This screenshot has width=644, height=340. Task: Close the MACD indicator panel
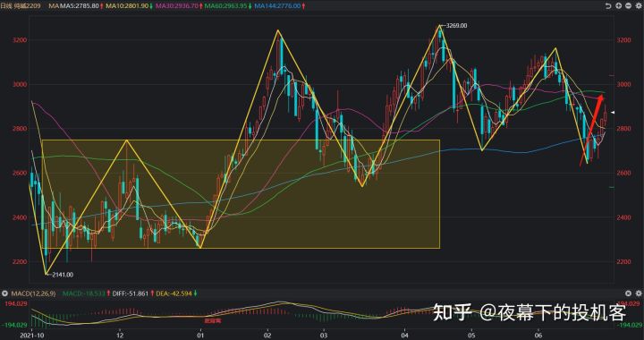coord(629,293)
